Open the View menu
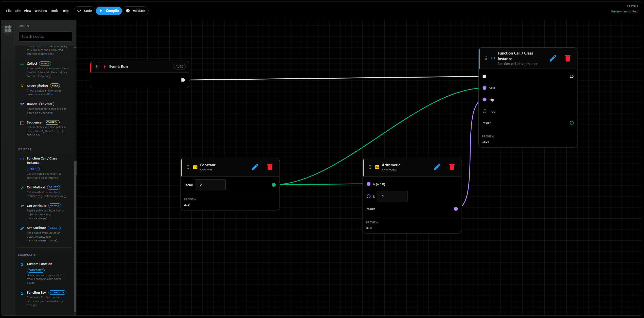 (x=27, y=11)
